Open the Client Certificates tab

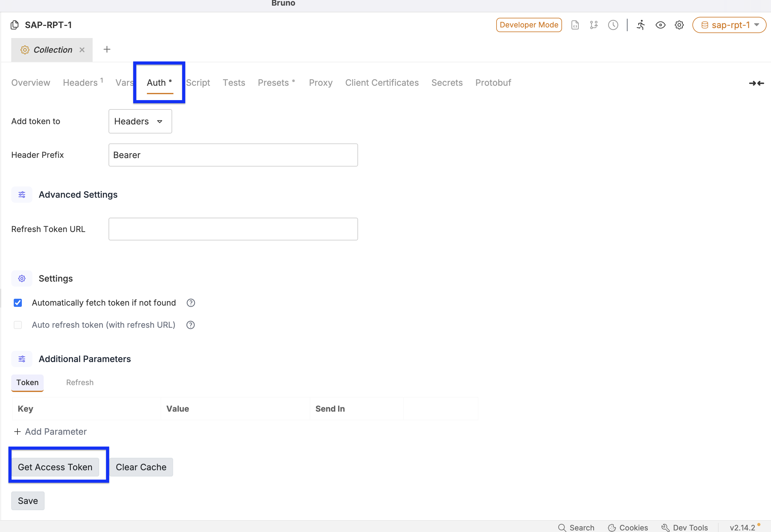(x=382, y=83)
